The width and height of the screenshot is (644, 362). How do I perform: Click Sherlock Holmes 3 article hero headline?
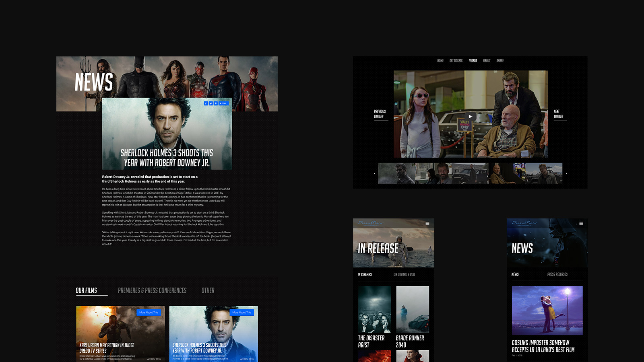point(167,158)
